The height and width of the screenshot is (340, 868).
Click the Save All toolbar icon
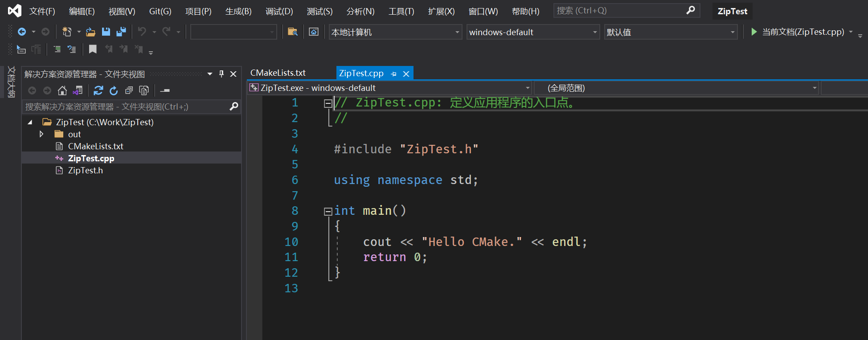tap(121, 32)
